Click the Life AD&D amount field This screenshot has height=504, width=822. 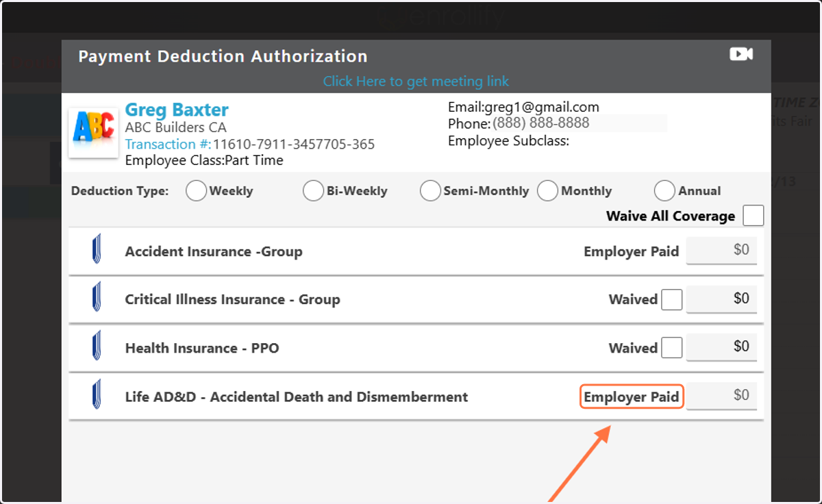point(721,395)
